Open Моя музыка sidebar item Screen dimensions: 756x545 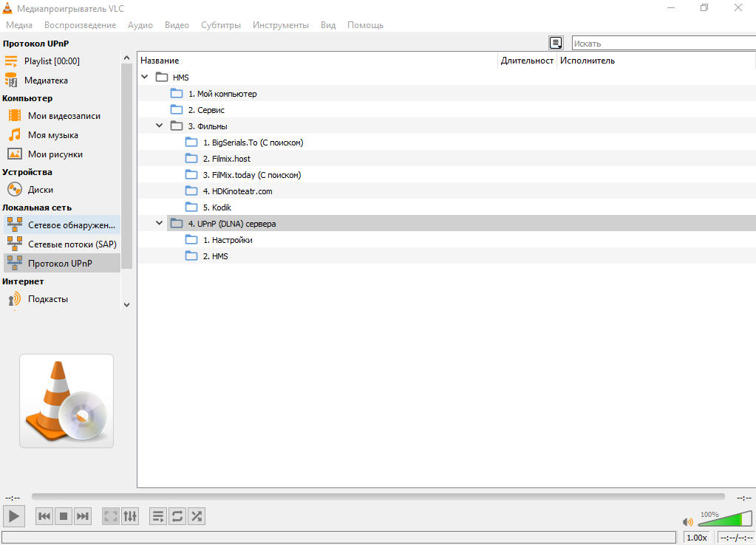62,135
